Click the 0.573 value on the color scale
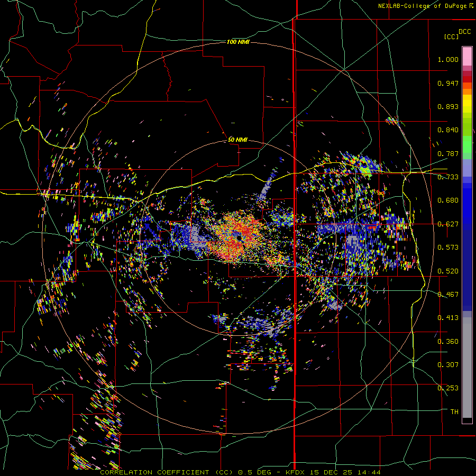476x476 pixels. [x=448, y=248]
